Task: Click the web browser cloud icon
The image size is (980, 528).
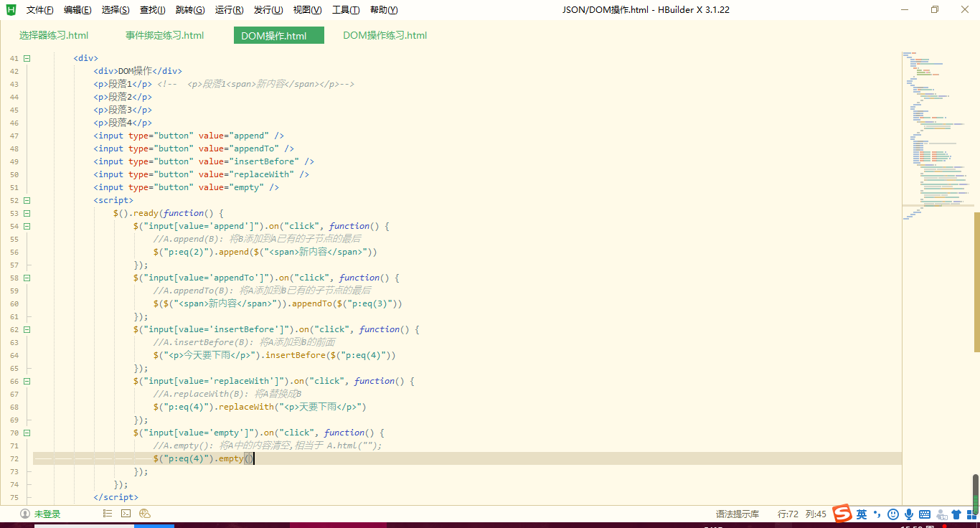Action: click(145, 514)
